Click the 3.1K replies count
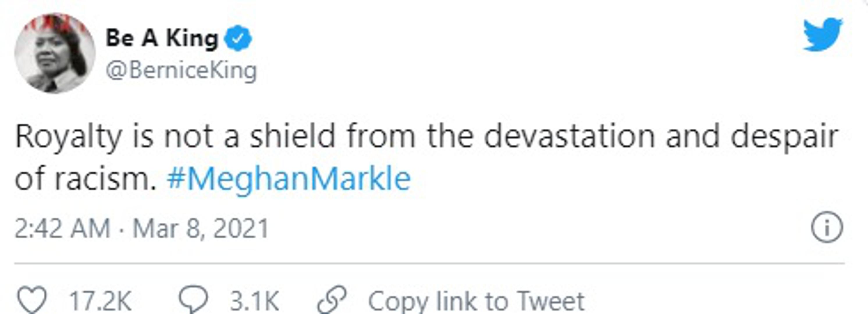868x314 pixels. coord(255,301)
